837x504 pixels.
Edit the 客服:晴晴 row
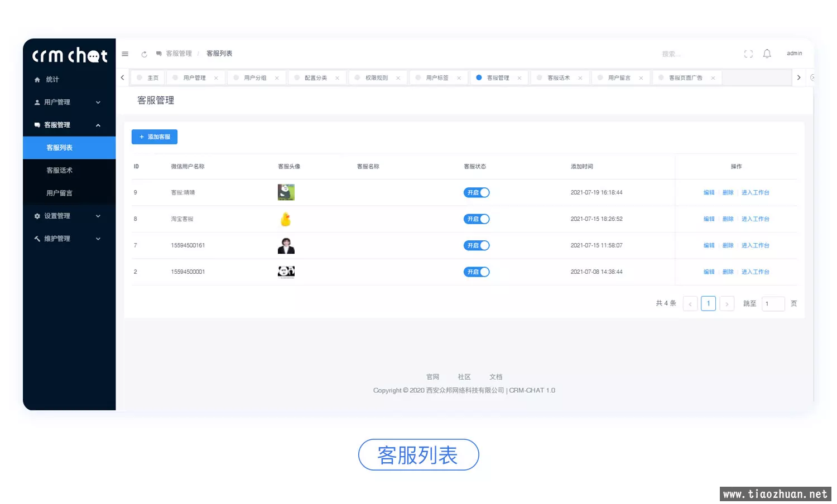click(x=709, y=192)
